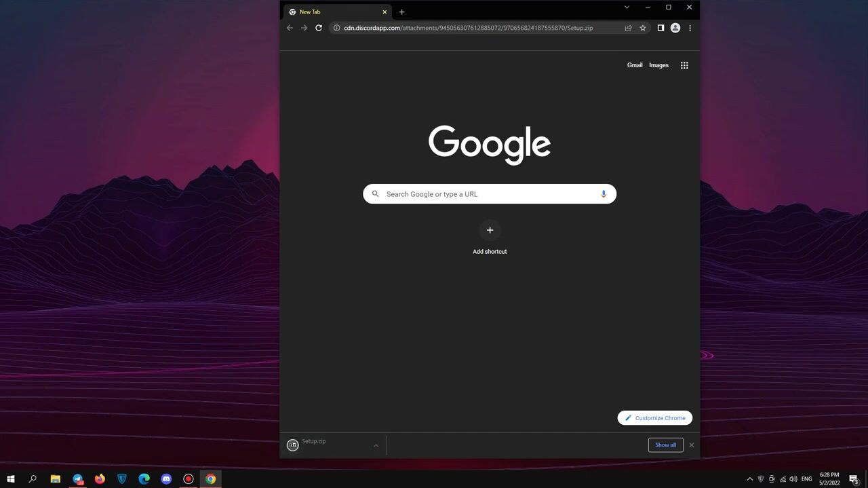Bookmark this page with star icon

[x=643, y=28]
